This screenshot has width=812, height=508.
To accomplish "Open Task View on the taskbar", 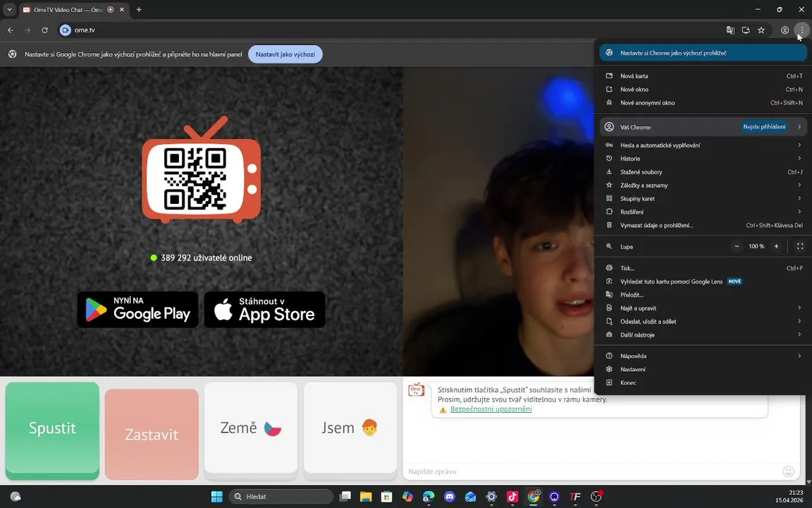I will (345, 497).
